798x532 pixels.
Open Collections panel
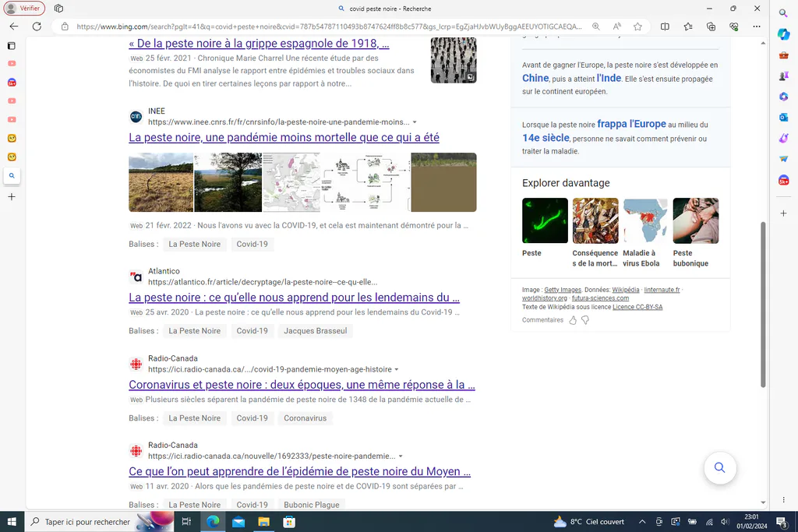tap(711, 26)
